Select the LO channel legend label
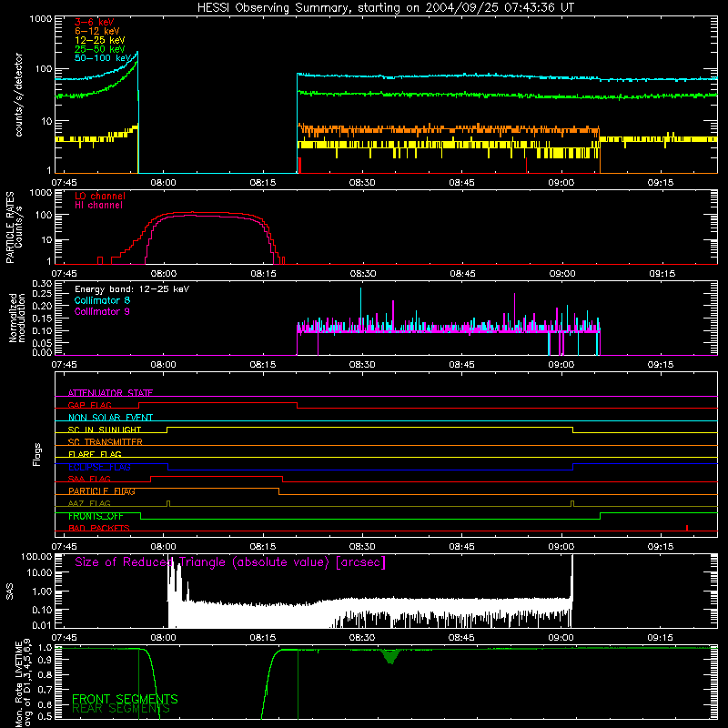Screen dimensions: 728x728 click(100, 196)
